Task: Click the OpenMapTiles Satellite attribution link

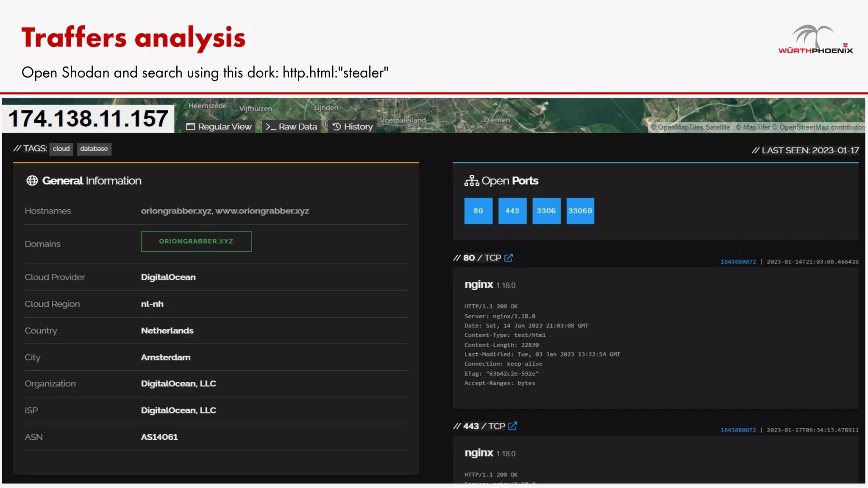Action: [690, 128]
